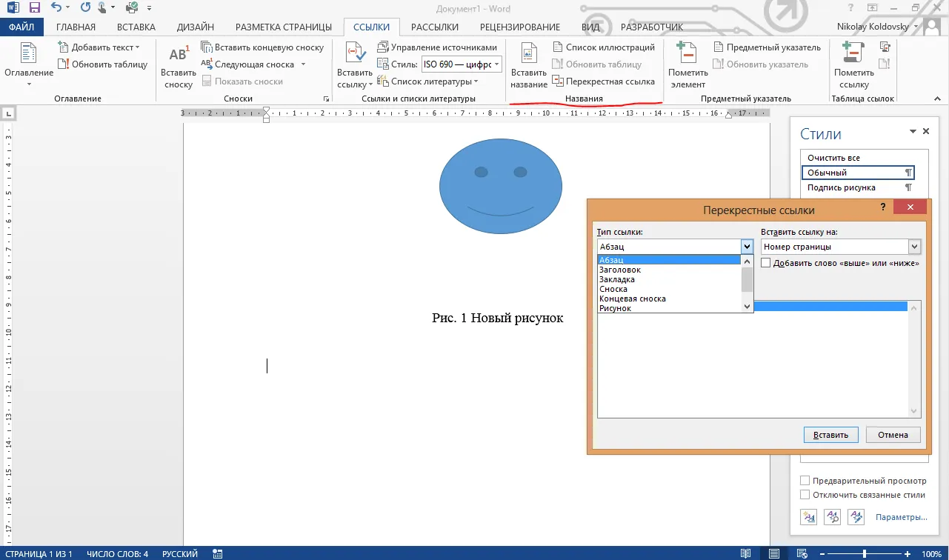This screenshot has height=560, width=949.
Task: Open the ВСТАВКА ribbon tab
Action: coord(136,27)
